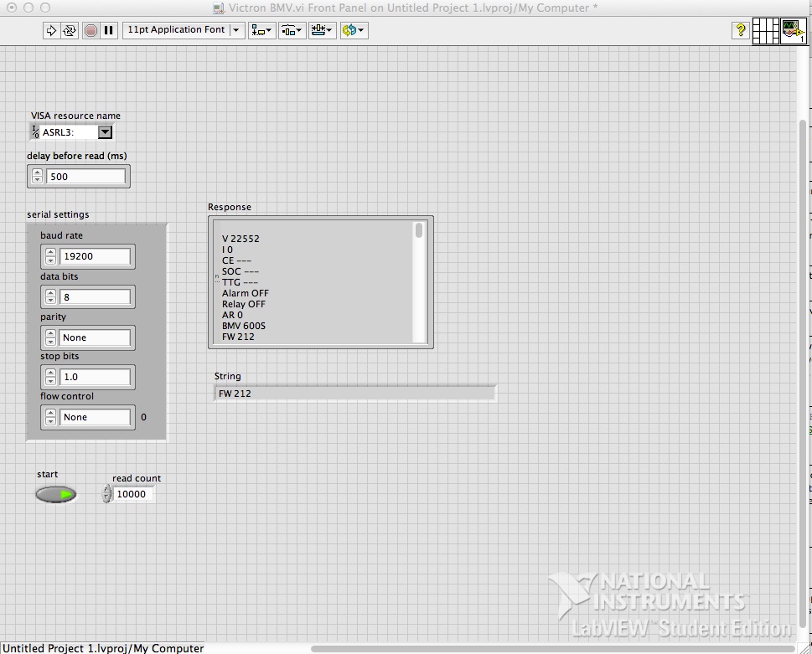Open the Distribute Objects menu
This screenshot has height=654, width=812.
pos(292,30)
